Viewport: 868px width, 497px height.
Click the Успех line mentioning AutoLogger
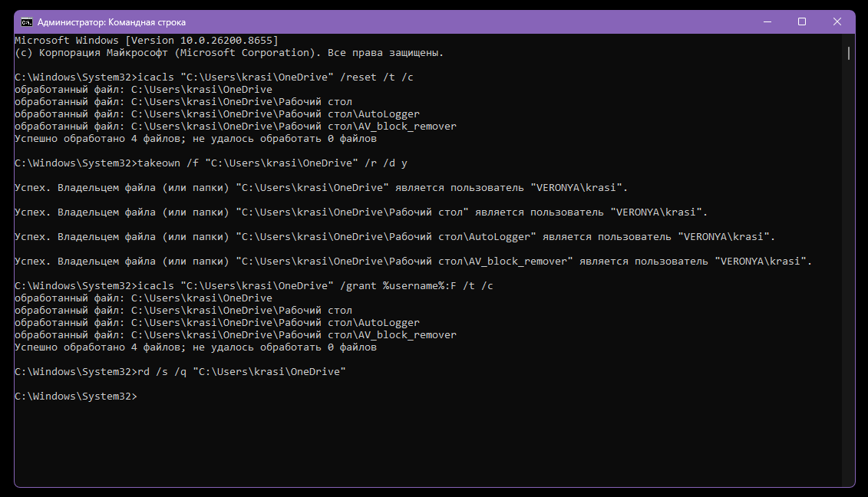coord(394,237)
